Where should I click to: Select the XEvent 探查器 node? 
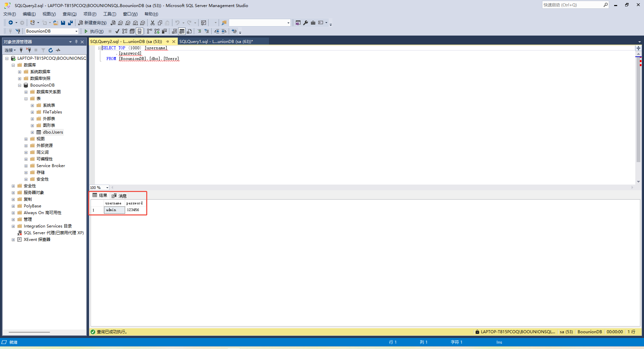click(x=37, y=240)
